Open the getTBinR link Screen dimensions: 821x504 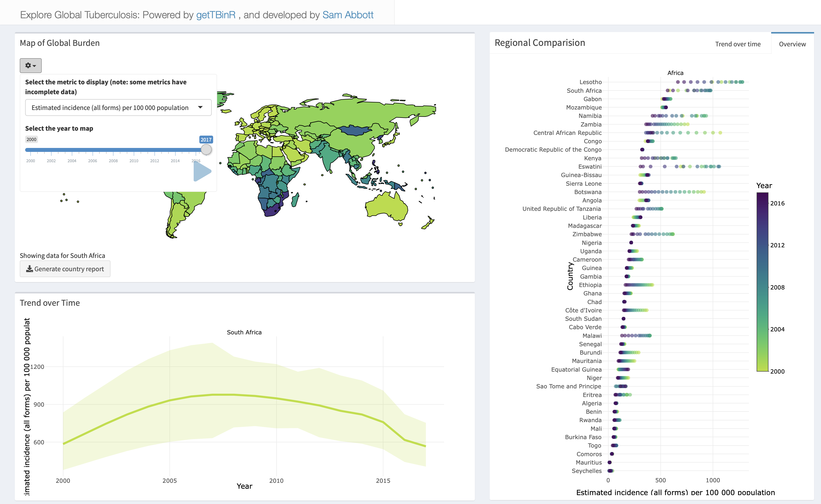point(215,15)
